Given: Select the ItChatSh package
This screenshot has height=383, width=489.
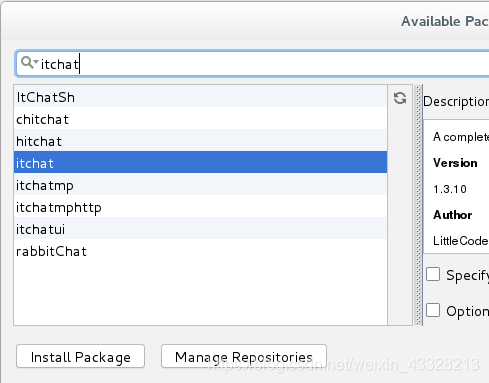Looking at the screenshot, I should pos(200,96).
